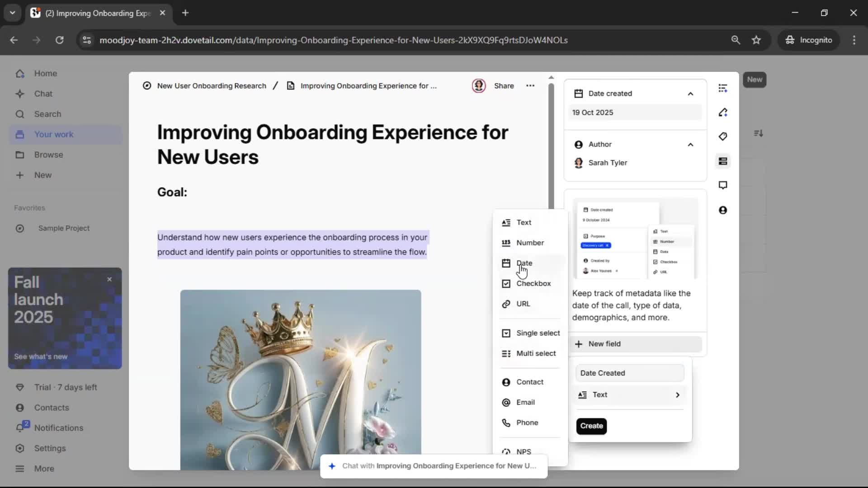Choose the Single select field type
Image resolution: width=868 pixels, height=488 pixels.
[x=538, y=333]
